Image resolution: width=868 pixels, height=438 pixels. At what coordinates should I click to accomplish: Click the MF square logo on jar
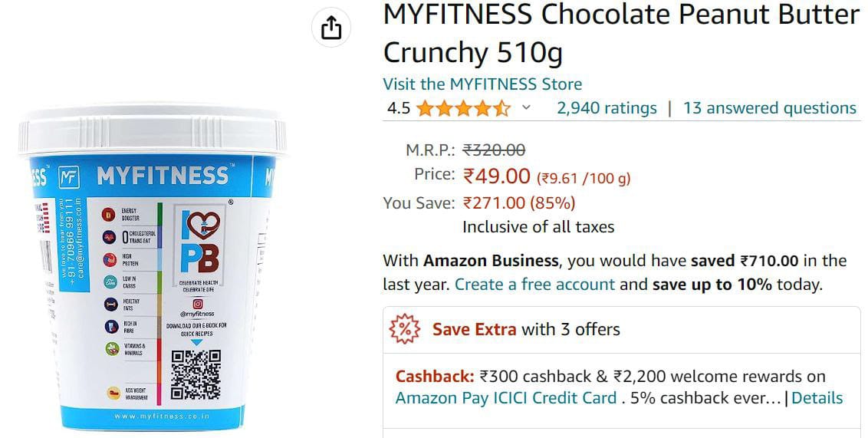point(69,178)
